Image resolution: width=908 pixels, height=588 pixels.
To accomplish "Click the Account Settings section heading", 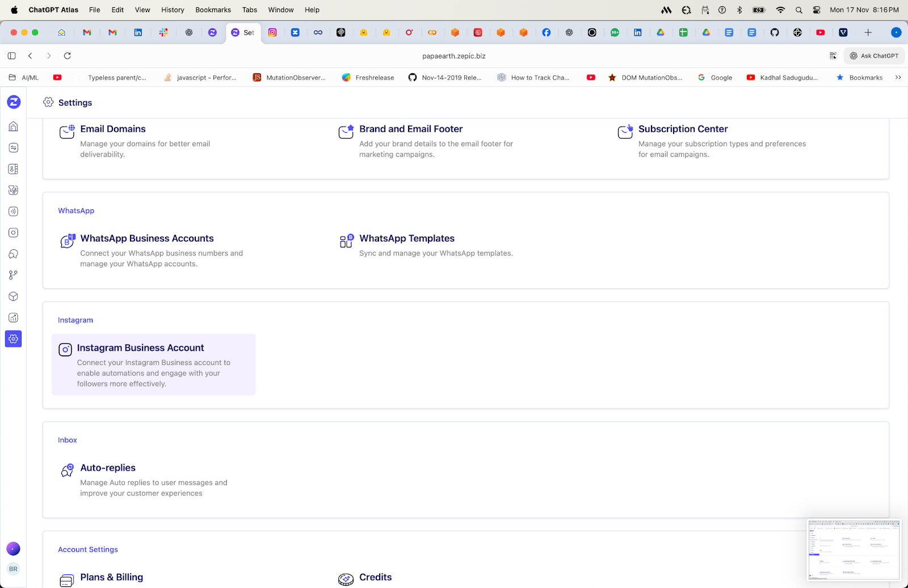I will [88, 549].
